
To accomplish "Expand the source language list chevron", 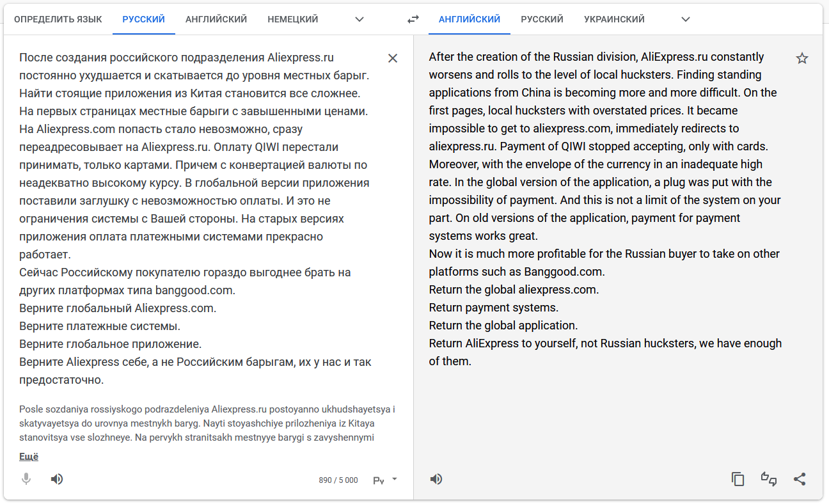I will coord(359,19).
